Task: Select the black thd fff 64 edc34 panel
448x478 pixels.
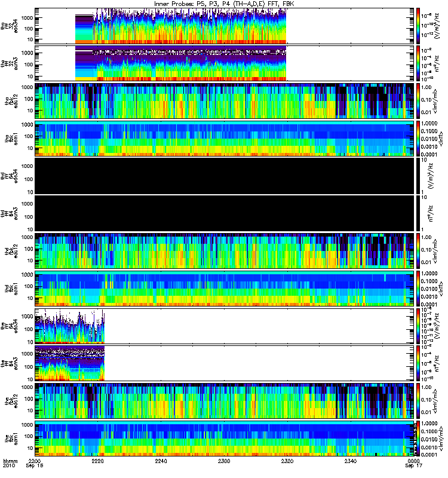Action: [225, 176]
